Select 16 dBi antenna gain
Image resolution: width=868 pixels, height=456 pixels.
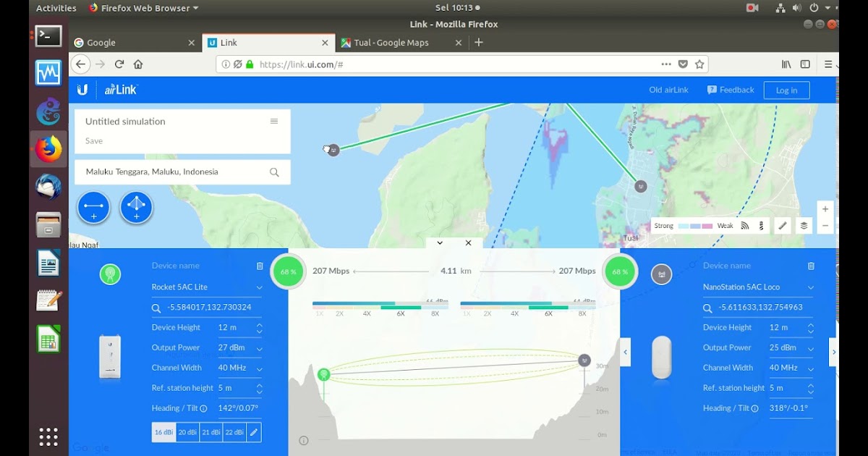(x=163, y=432)
